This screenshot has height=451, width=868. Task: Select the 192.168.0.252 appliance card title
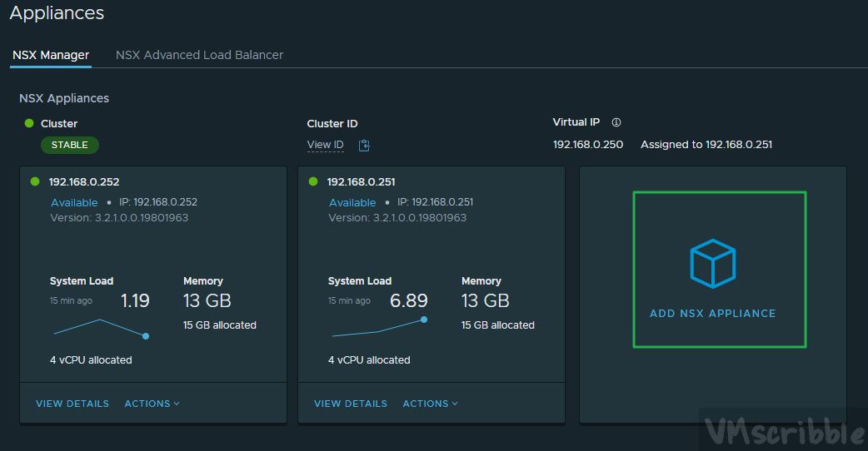tap(84, 181)
